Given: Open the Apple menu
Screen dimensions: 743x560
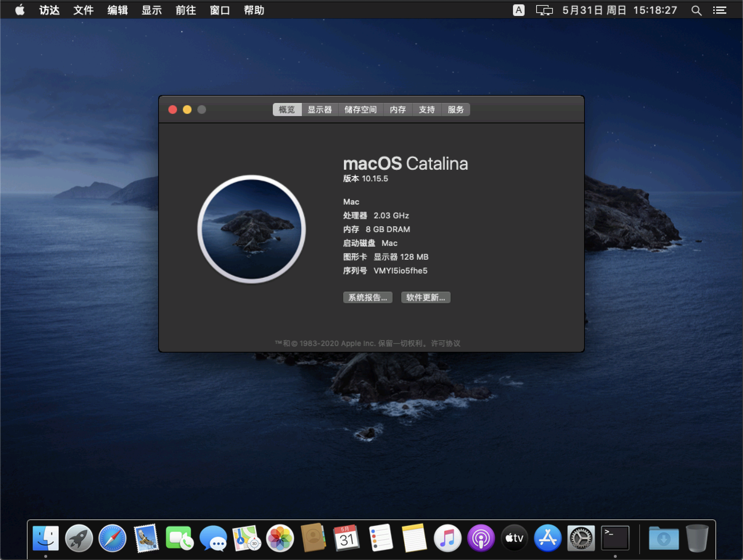Looking at the screenshot, I should point(20,10).
